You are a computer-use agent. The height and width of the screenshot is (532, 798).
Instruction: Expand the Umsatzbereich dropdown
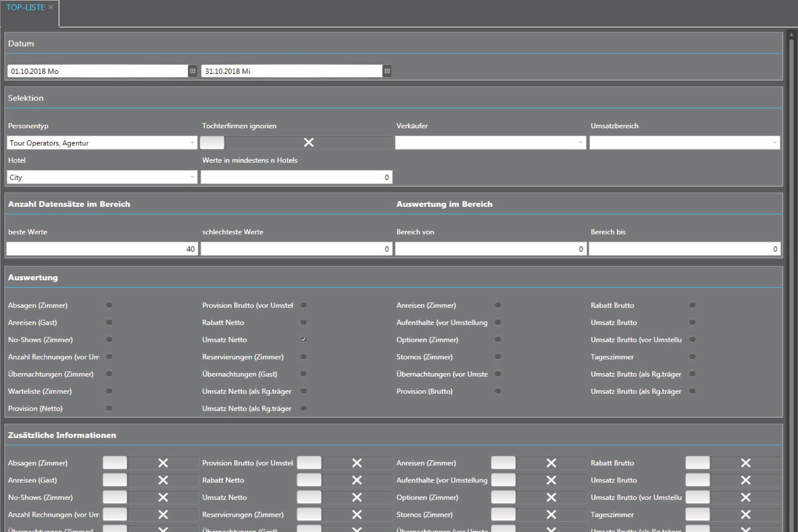click(x=774, y=142)
